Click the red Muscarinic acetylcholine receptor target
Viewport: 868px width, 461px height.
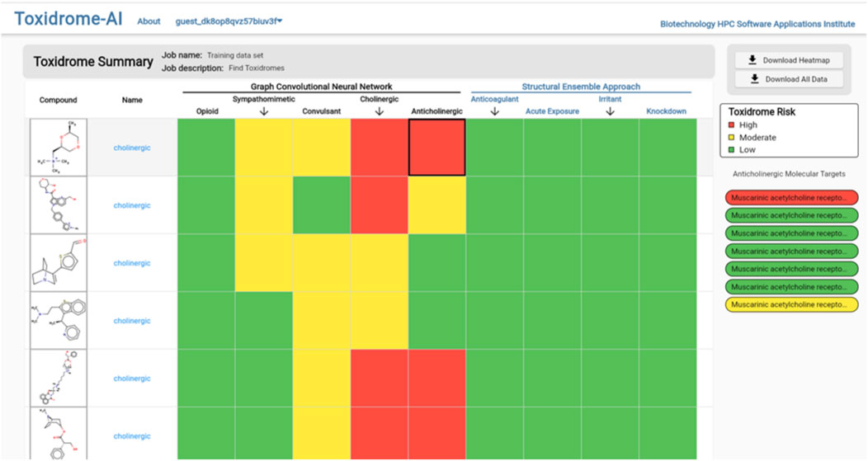[x=791, y=198]
